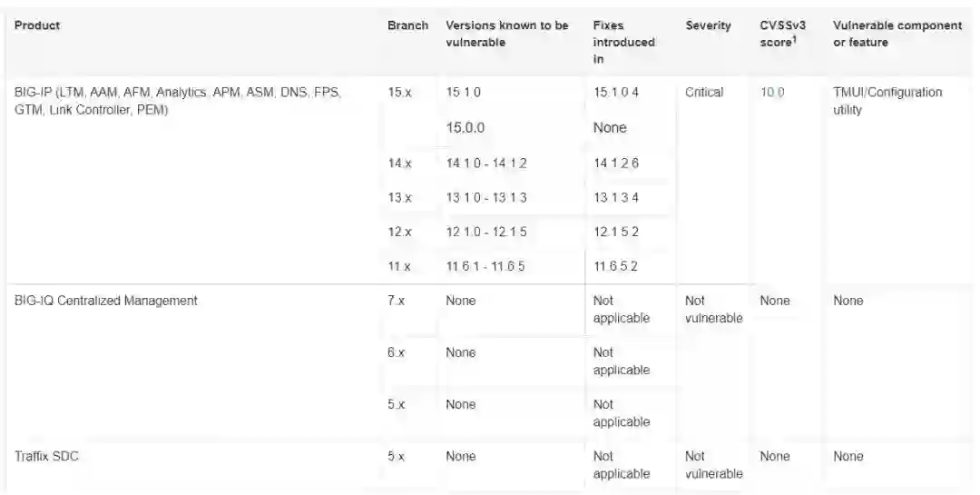Select the Branch column header
Viewport: 980px width, 495px height.
[x=407, y=25]
